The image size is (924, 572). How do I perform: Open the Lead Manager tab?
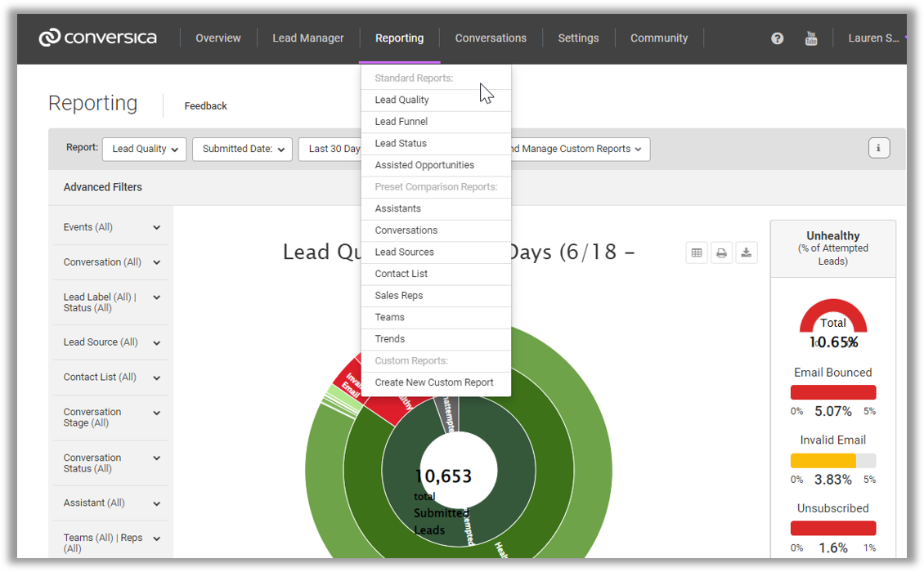tap(308, 38)
